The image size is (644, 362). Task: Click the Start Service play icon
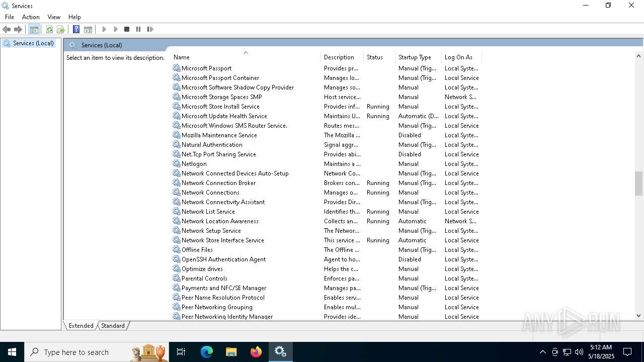click(104, 30)
